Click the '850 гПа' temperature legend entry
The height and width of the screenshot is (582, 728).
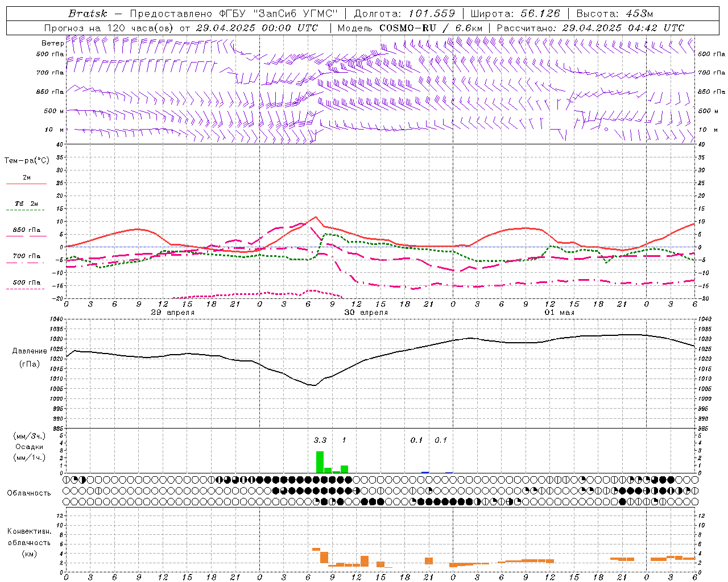[26, 230]
